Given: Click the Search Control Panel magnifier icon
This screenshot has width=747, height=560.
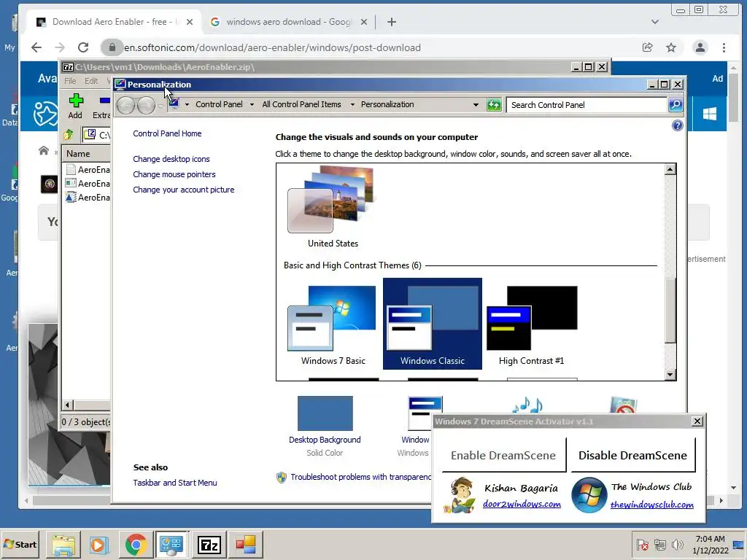Looking at the screenshot, I should pos(676,105).
